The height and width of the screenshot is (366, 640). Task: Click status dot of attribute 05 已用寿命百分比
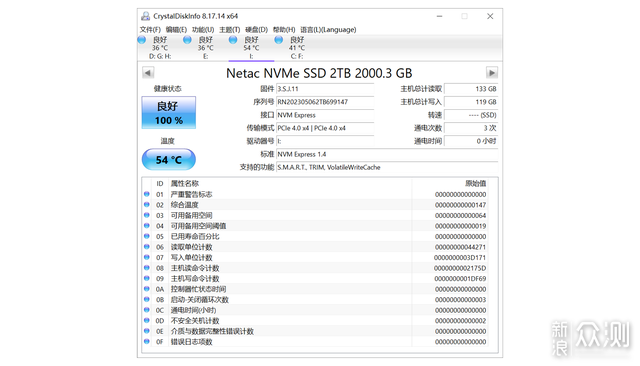tap(147, 236)
